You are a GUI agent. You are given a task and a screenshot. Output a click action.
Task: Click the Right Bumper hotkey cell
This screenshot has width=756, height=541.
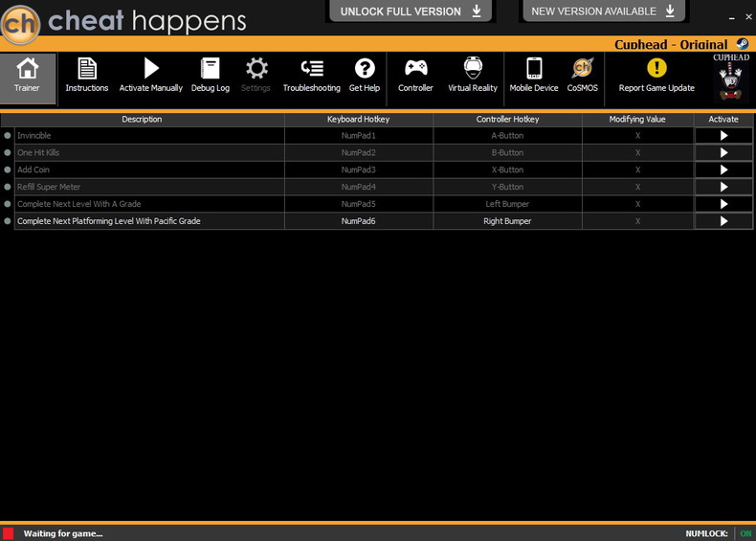coord(507,221)
